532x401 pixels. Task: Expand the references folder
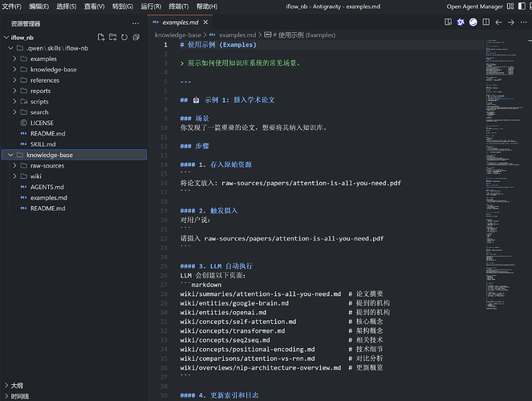[14, 80]
